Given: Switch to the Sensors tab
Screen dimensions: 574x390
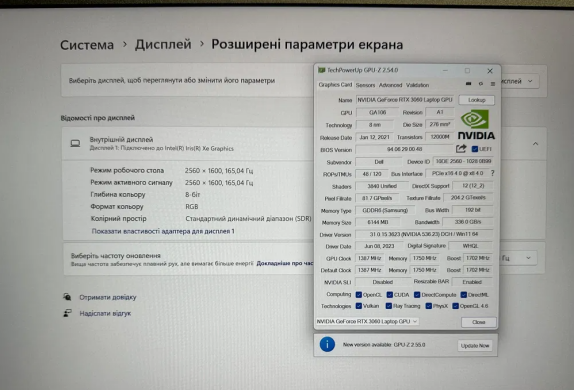Looking at the screenshot, I should click(365, 85).
